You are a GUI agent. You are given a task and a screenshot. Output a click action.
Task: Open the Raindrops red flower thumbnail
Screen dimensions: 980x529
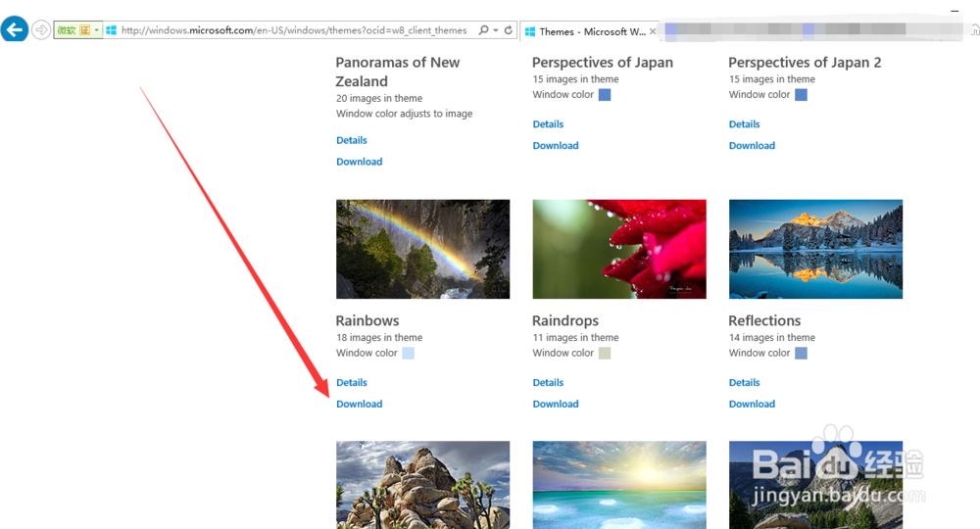619,249
